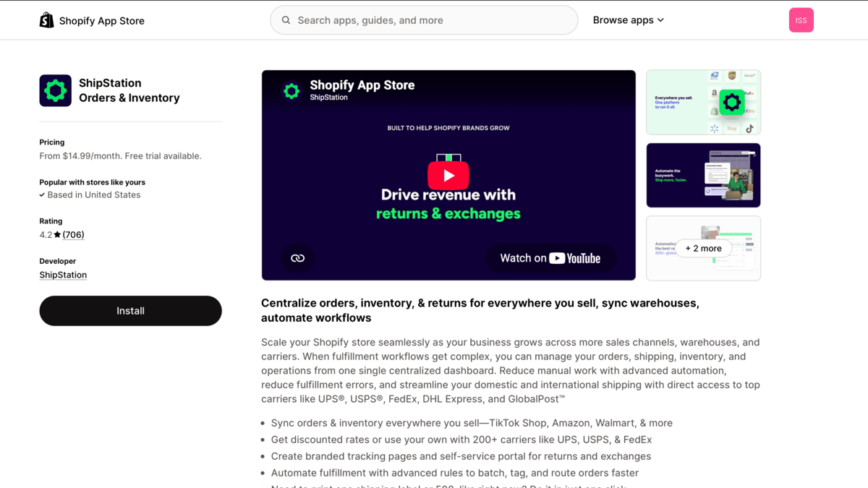Click the 'Popular with stores like yours' label

(93, 182)
